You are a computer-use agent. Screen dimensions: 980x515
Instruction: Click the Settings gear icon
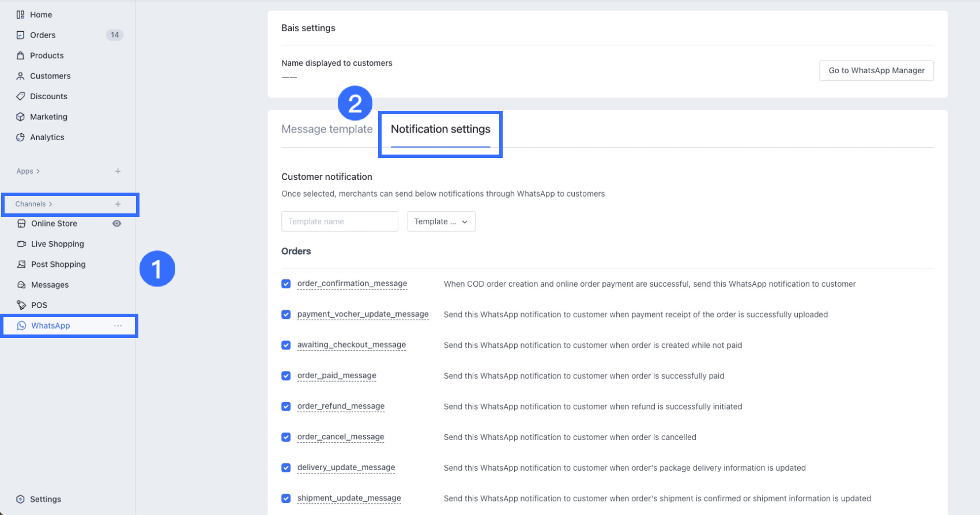(20, 499)
